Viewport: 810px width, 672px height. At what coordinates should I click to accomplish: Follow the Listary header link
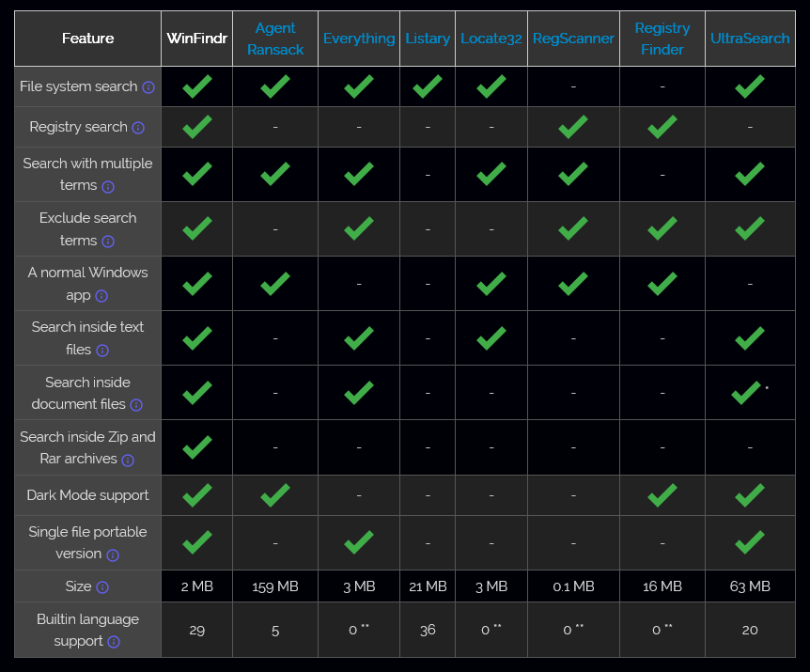428,39
